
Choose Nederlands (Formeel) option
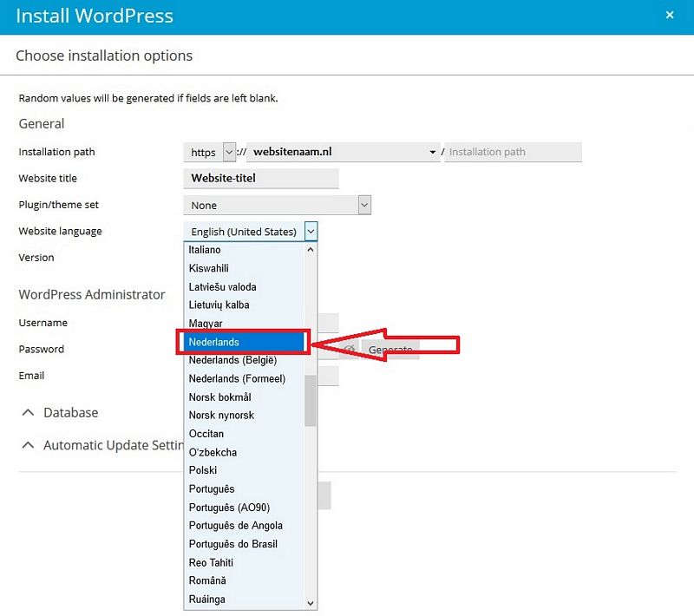pos(244,379)
